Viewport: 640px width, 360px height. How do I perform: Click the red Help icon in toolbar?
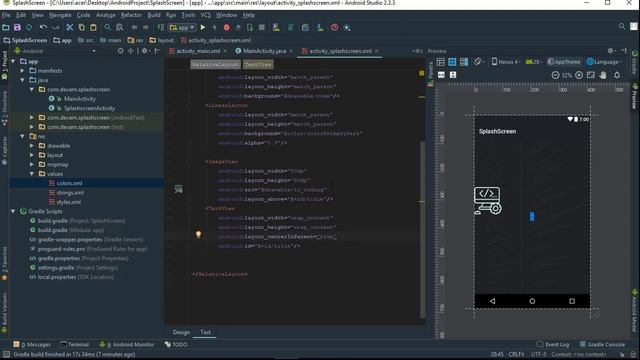(334, 27)
